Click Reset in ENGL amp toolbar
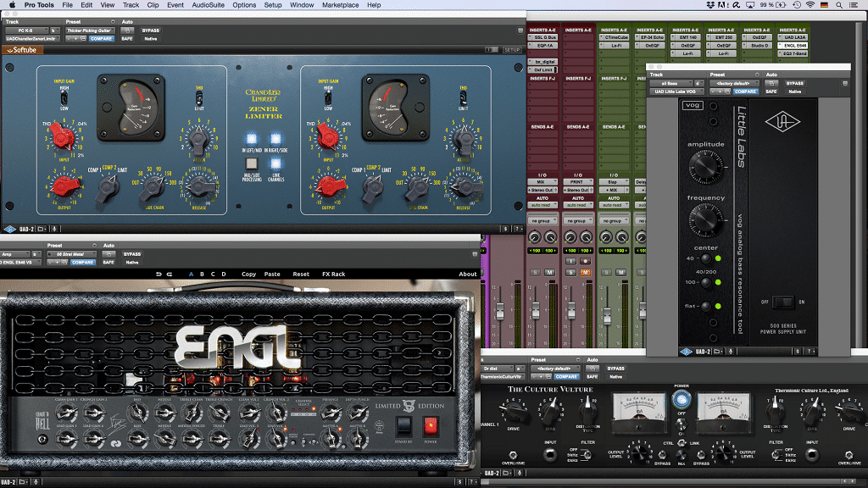Screen dimensions: 868x488 tap(301, 274)
